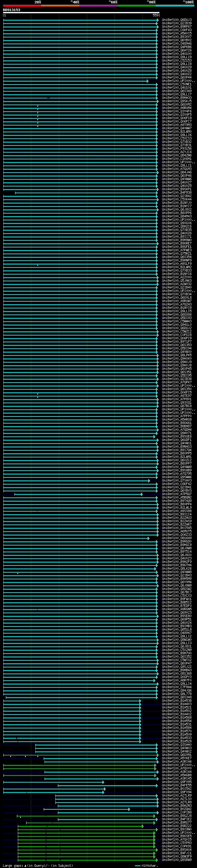Select the UniRef100_Q4VWX3 entry
Image resolution: width=197 pixels, height=868 pixels.
[177, 748]
